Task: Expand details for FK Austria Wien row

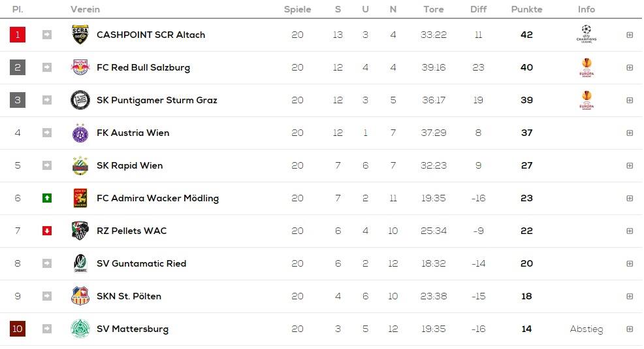Action: 630,133
